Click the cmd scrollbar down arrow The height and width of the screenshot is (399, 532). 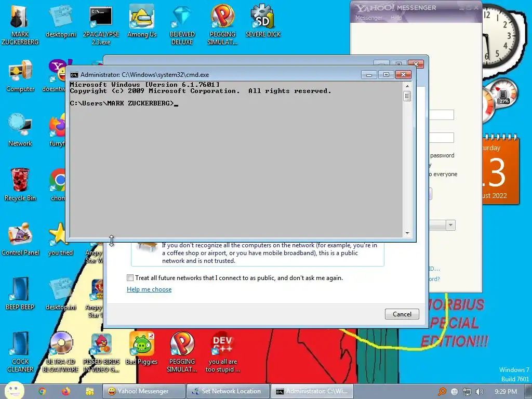tap(407, 233)
